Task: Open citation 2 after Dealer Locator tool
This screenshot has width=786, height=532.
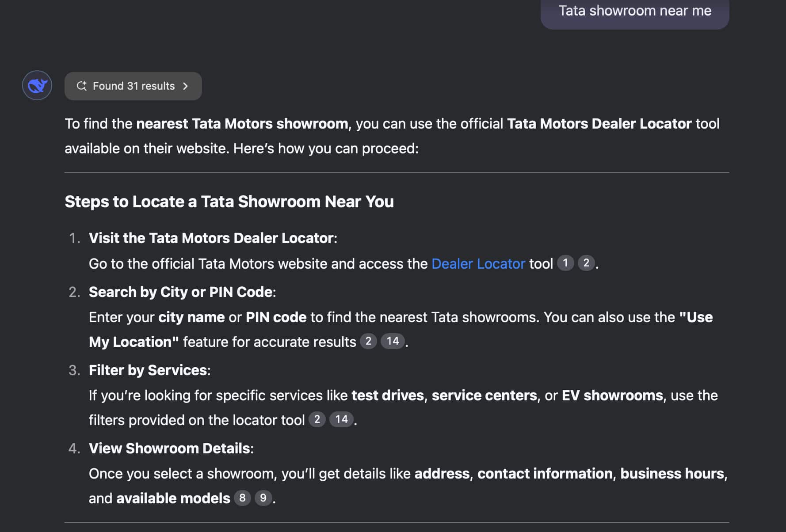Action: coord(586,263)
